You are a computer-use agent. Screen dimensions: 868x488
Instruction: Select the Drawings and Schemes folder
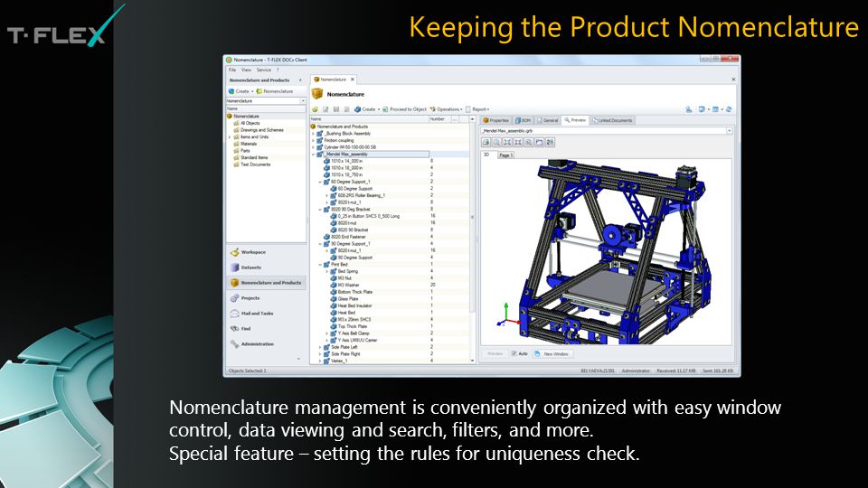(x=258, y=130)
